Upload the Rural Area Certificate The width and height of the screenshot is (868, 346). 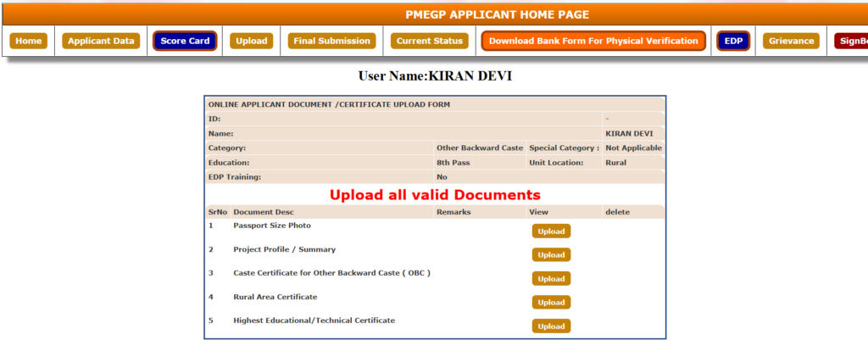tap(551, 302)
